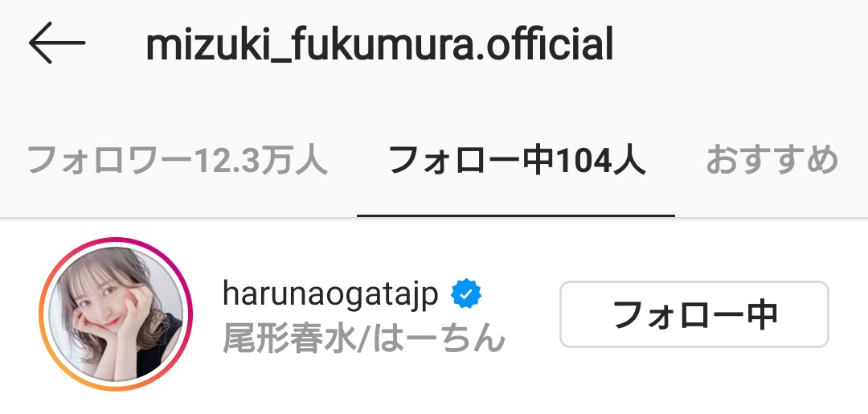Screen dimensions: 868x414
Task: Open harunaogatajp's story from the avatar ring
Action: coord(115,314)
